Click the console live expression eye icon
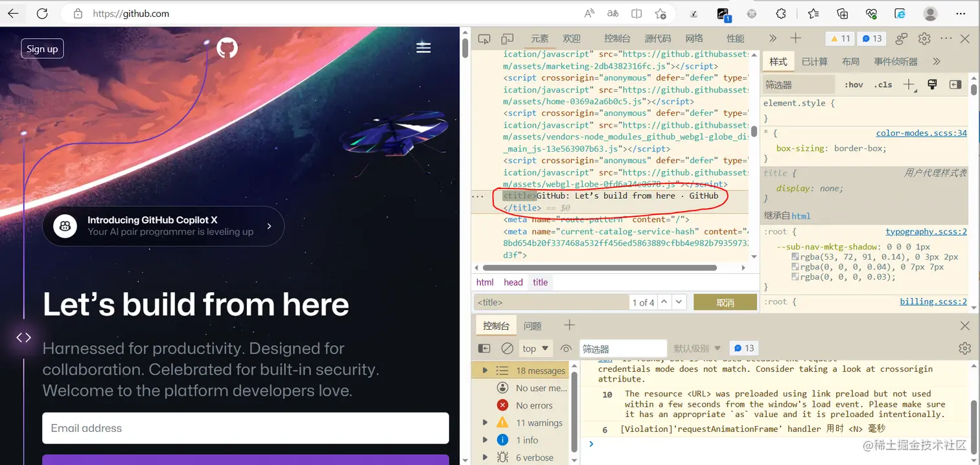The height and width of the screenshot is (465, 980). pyautogui.click(x=566, y=348)
